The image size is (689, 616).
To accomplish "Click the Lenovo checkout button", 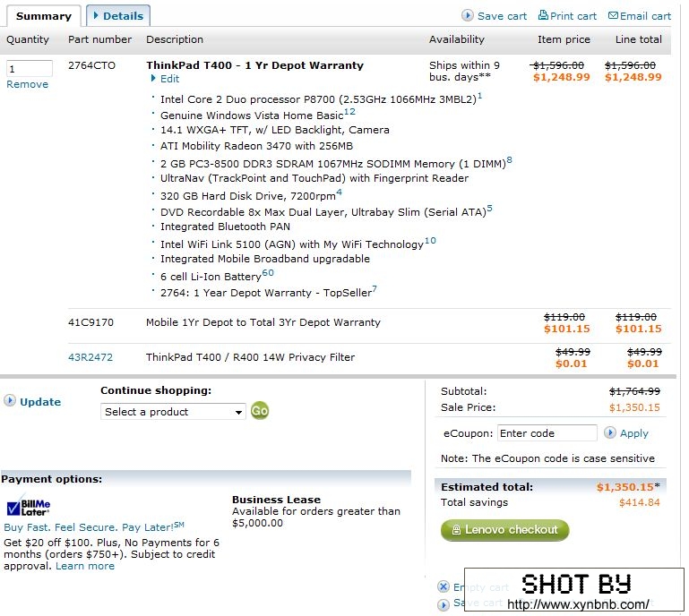I will [504, 530].
